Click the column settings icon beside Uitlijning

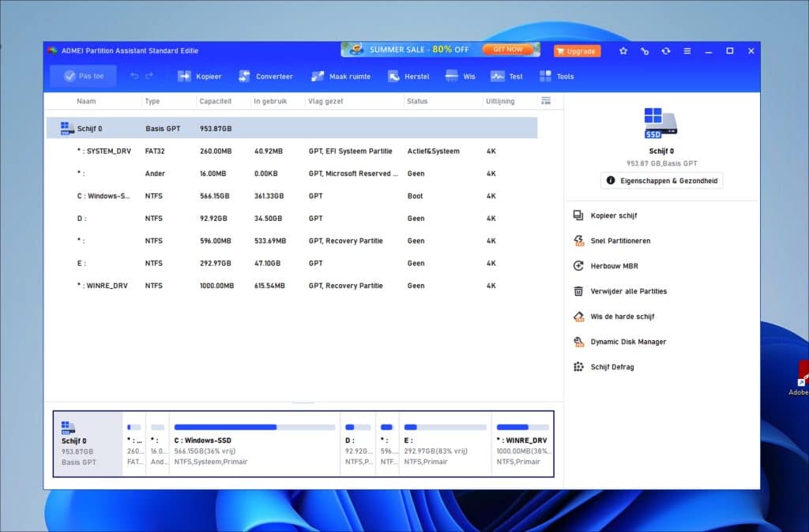click(546, 101)
